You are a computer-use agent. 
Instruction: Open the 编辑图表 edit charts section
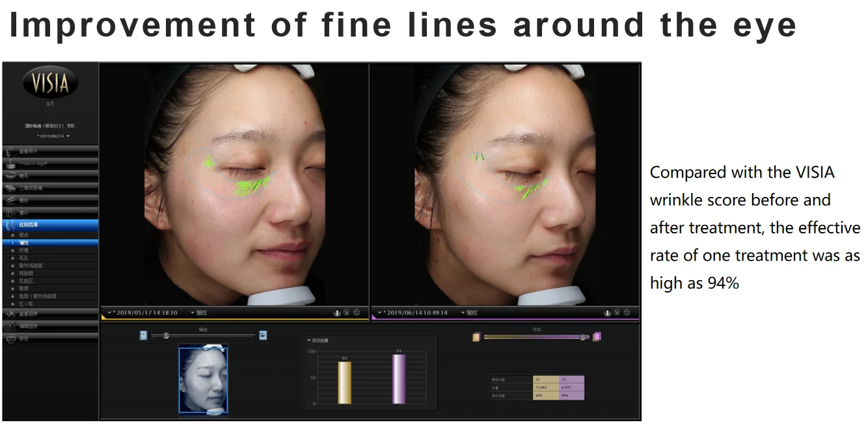[50, 326]
